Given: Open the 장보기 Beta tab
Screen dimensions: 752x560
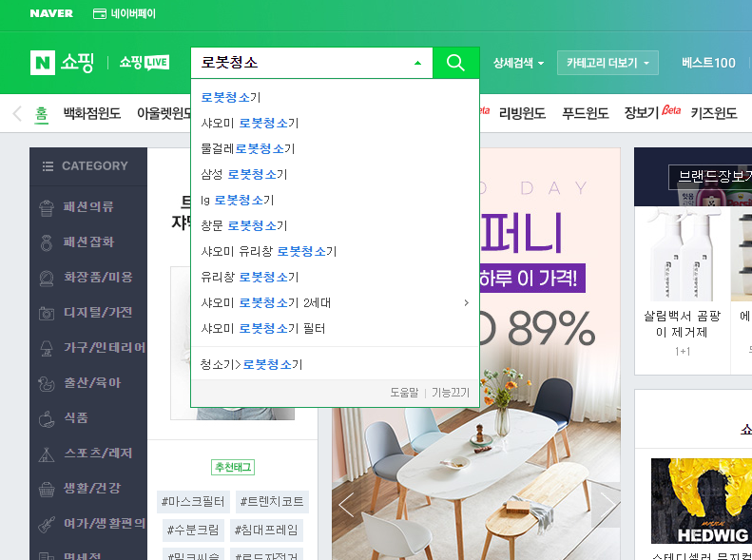Looking at the screenshot, I should 652,113.
